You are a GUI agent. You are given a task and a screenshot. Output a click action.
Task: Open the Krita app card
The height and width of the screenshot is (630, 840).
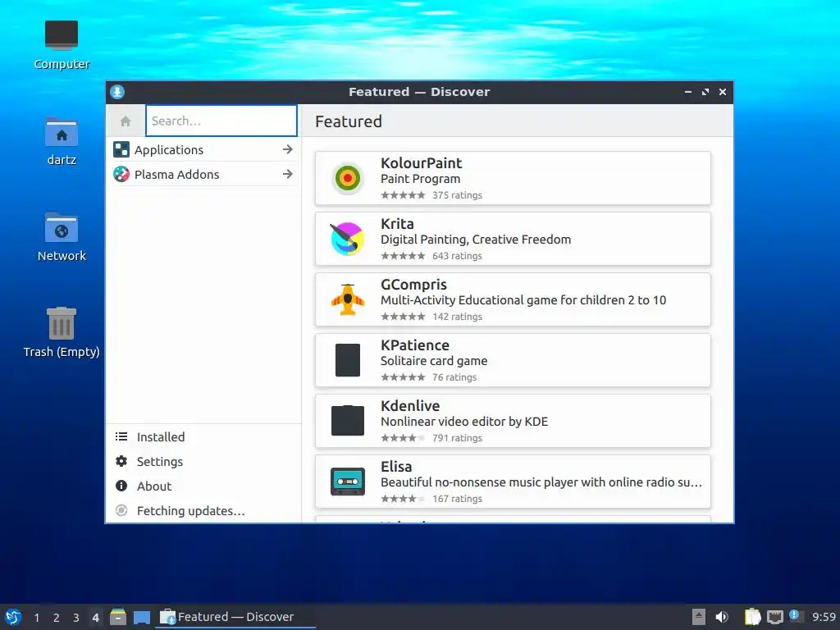pyautogui.click(x=513, y=239)
